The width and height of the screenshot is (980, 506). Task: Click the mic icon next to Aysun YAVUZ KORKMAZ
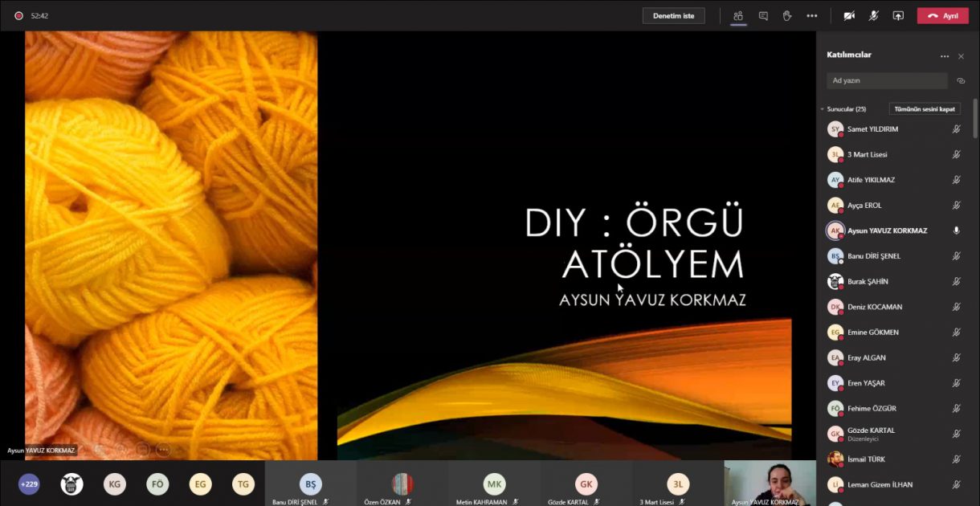click(956, 231)
